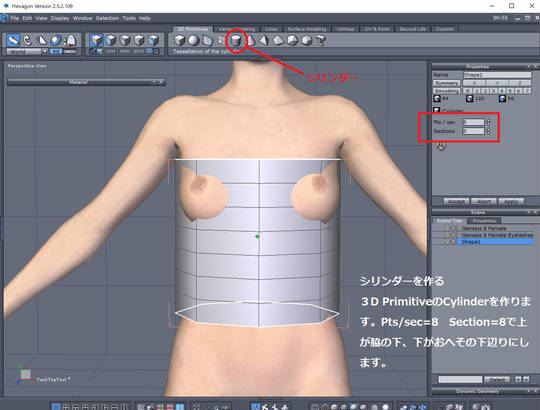Set smoothing level to 7

point(527,91)
